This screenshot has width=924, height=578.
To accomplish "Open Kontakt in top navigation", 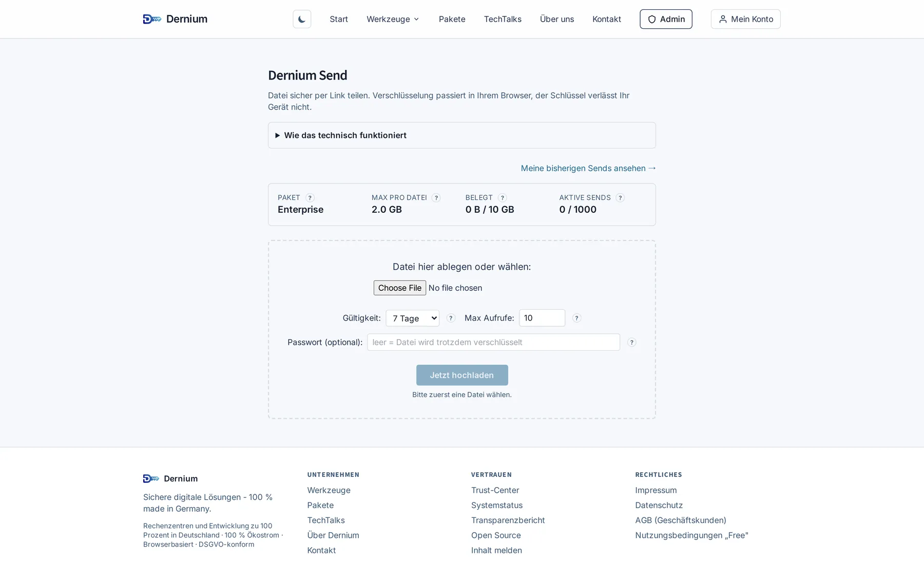I will click(607, 19).
